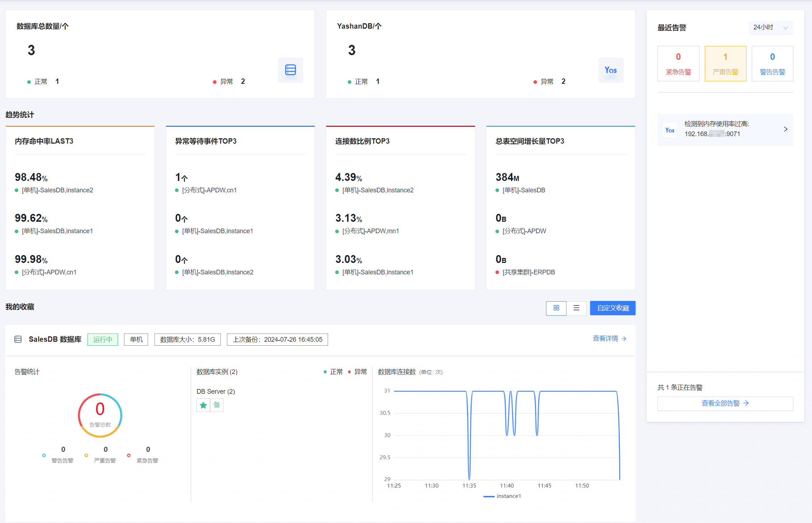
Task: Switch favorites to list view
Action: 576,308
